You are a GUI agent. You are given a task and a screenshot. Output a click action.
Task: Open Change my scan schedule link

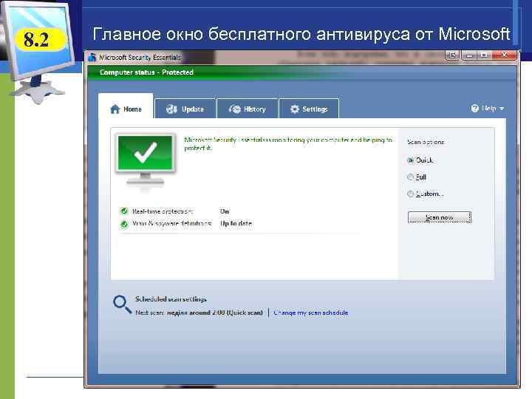tap(311, 313)
